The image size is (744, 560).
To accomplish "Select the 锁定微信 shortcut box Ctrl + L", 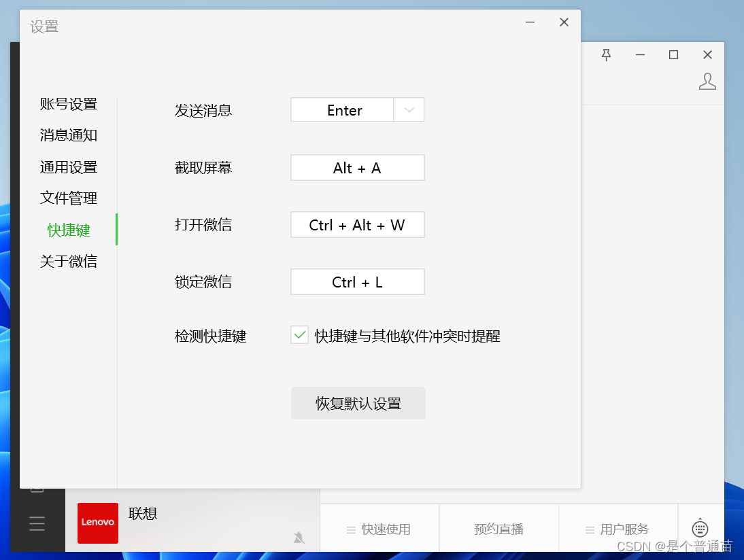I will point(357,281).
